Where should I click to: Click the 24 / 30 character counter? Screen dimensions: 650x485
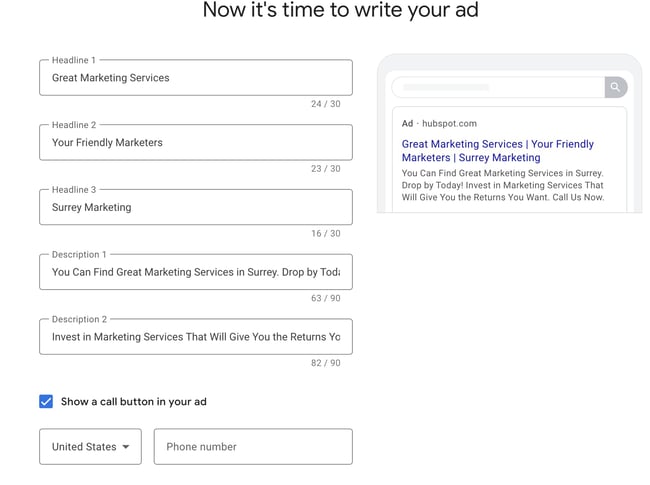point(325,104)
